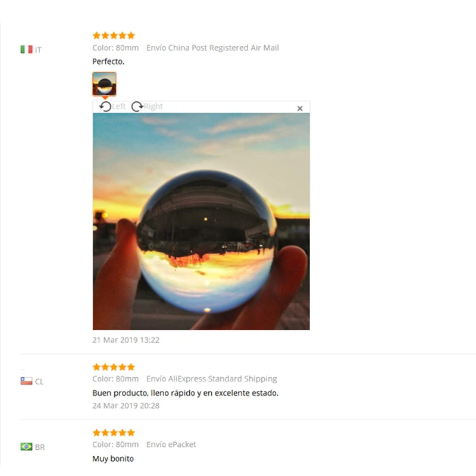Click the "Right" rotate label
476x476 pixels.
tap(154, 107)
